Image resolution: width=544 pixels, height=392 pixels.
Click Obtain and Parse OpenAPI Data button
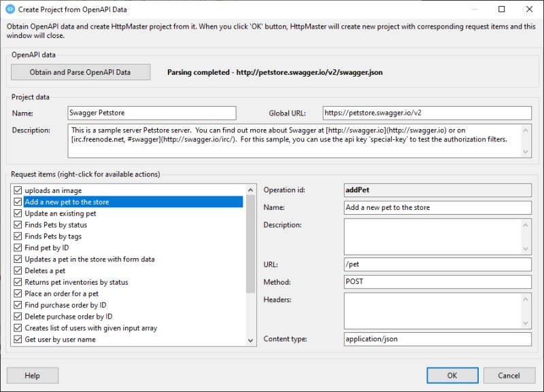(80, 72)
